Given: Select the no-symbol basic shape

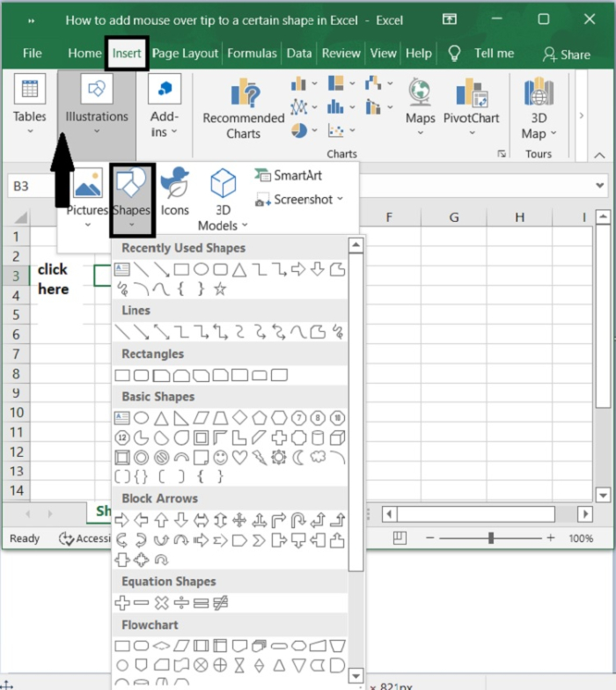Looking at the screenshot, I should (162, 458).
